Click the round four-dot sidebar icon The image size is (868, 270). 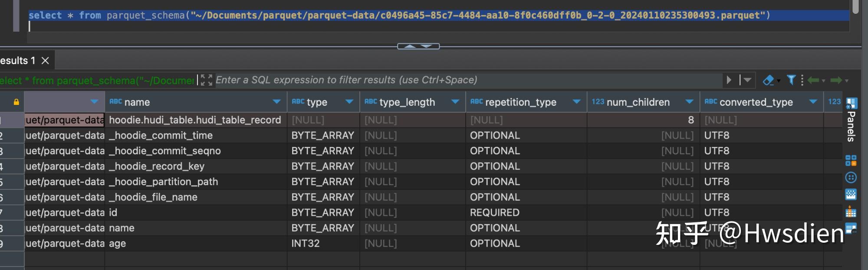851,178
